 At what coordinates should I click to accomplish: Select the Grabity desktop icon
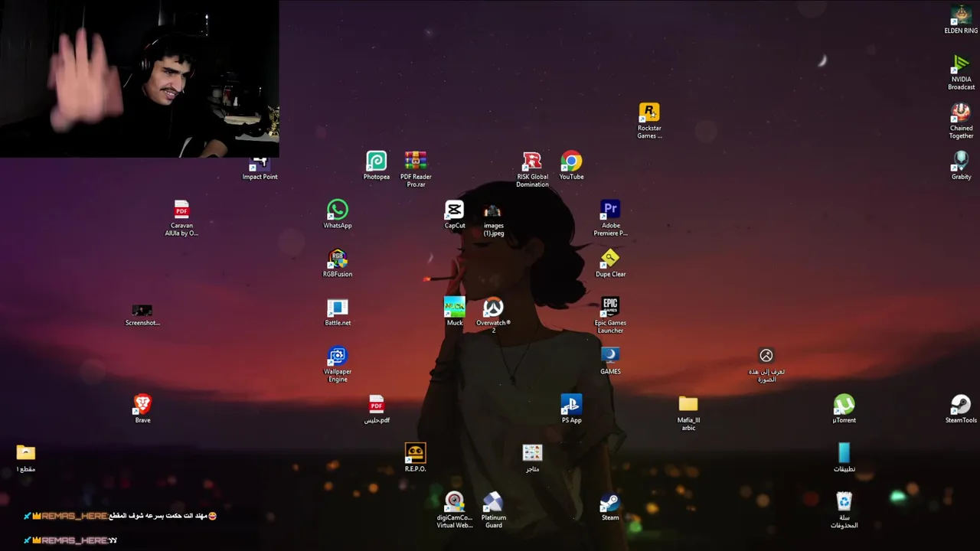pos(961,165)
